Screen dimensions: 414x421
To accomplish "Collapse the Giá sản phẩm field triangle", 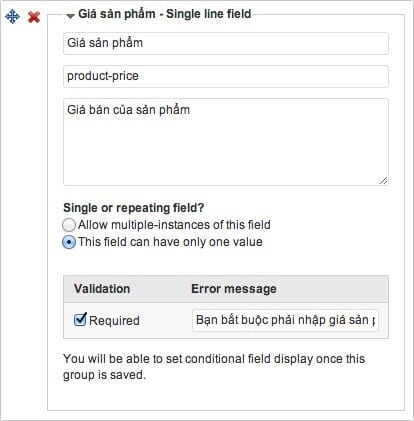I will pos(70,16).
